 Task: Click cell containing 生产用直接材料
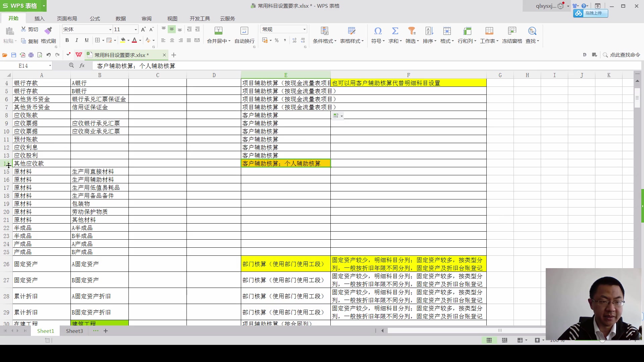click(100, 171)
